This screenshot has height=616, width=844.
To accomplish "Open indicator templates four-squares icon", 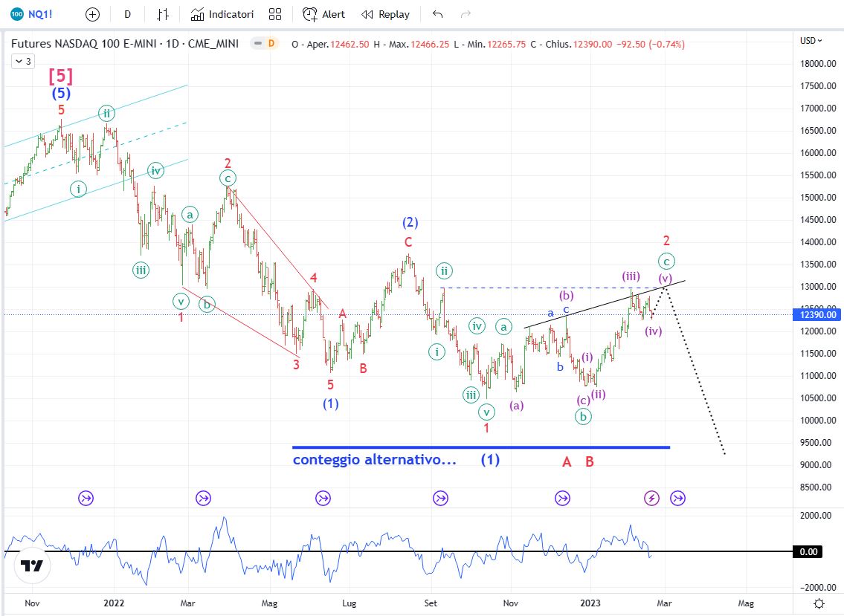I will click(x=275, y=15).
